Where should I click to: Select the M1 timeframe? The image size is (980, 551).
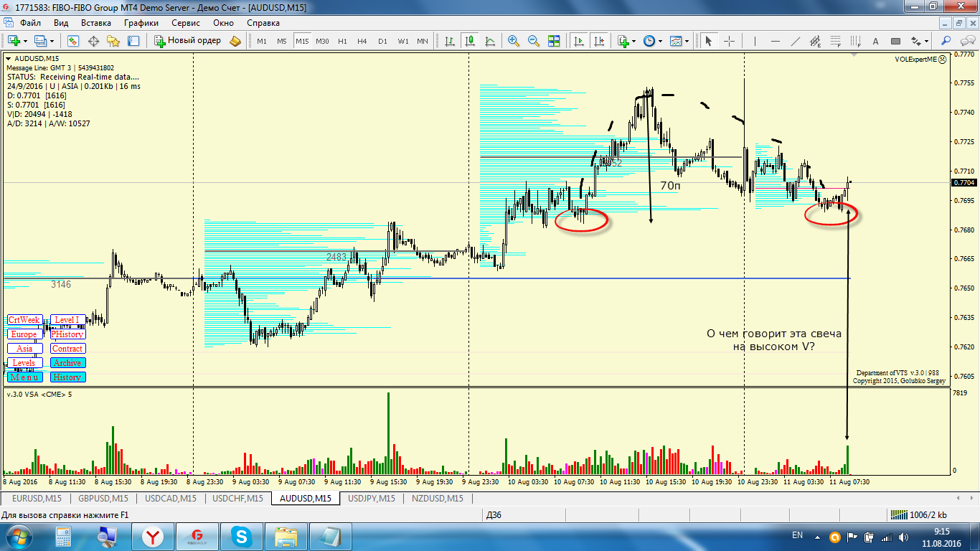pyautogui.click(x=262, y=41)
